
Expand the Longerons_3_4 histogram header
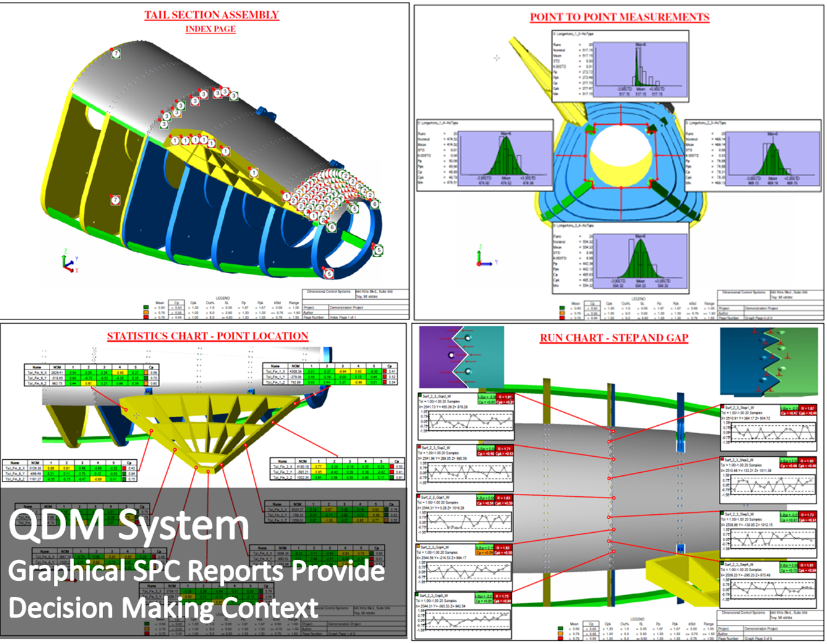click(573, 226)
